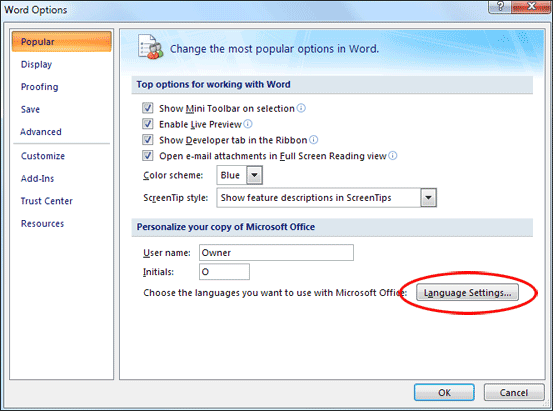Click the Initials input box
Screen dimensions: 553x411
[x=224, y=272]
